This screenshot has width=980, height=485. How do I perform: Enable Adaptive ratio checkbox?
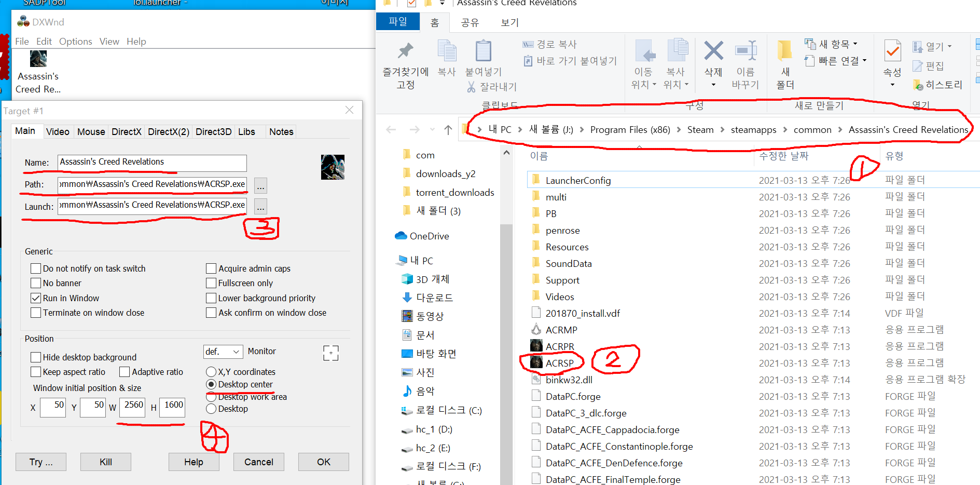click(125, 372)
